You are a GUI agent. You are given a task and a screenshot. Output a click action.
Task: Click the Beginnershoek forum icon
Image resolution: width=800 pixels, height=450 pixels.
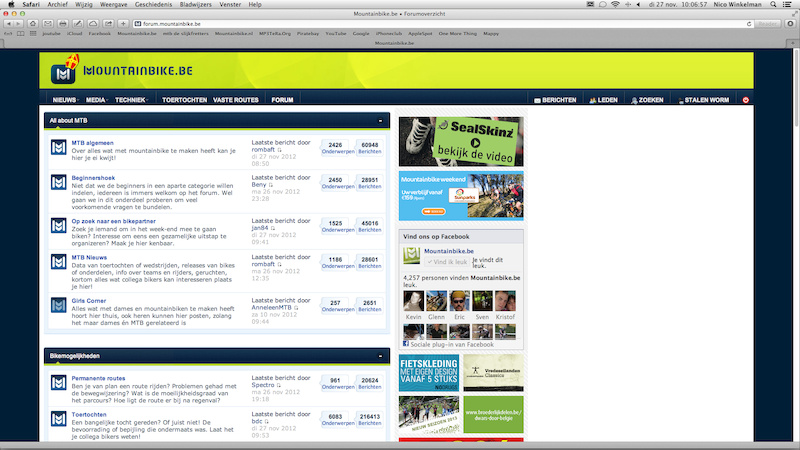pos(58,186)
